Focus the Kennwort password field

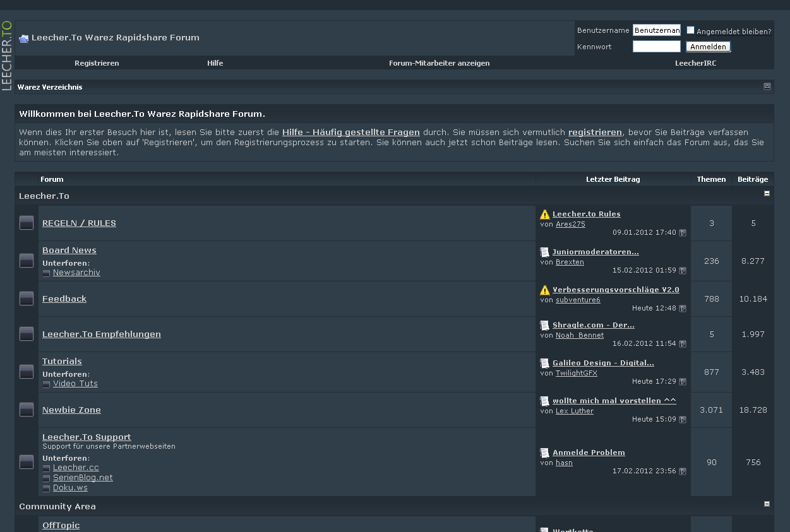[x=657, y=47]
